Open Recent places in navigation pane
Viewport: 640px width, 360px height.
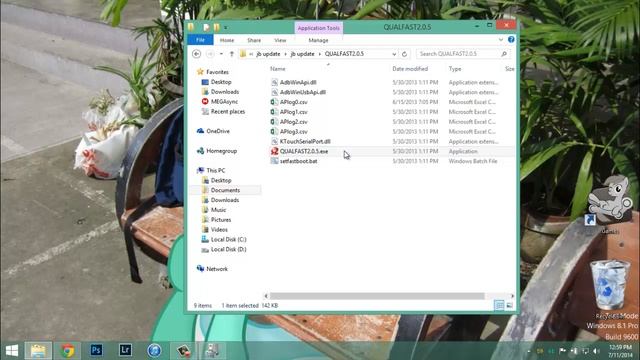coord(228,111)
